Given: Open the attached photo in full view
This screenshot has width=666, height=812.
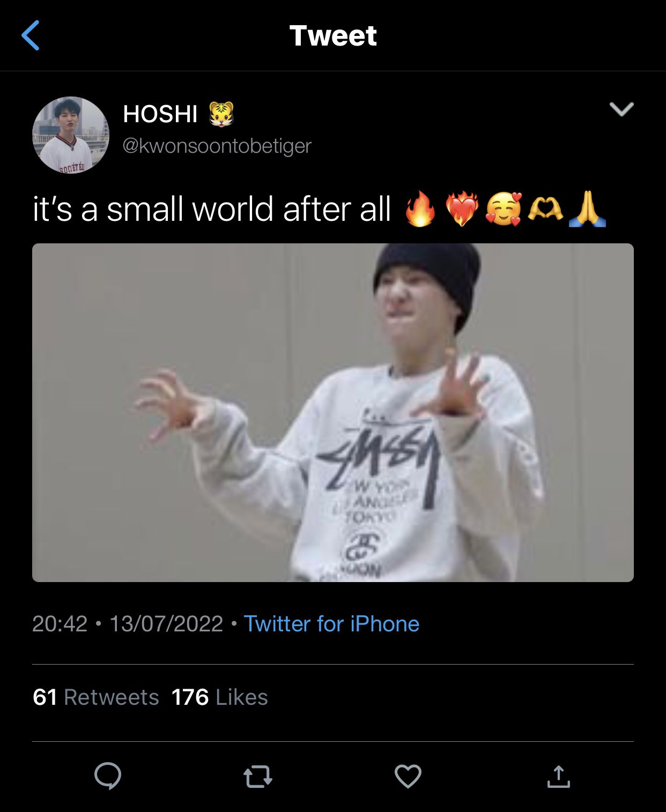Looking at the screenshot, I should (x=333, y=413).
